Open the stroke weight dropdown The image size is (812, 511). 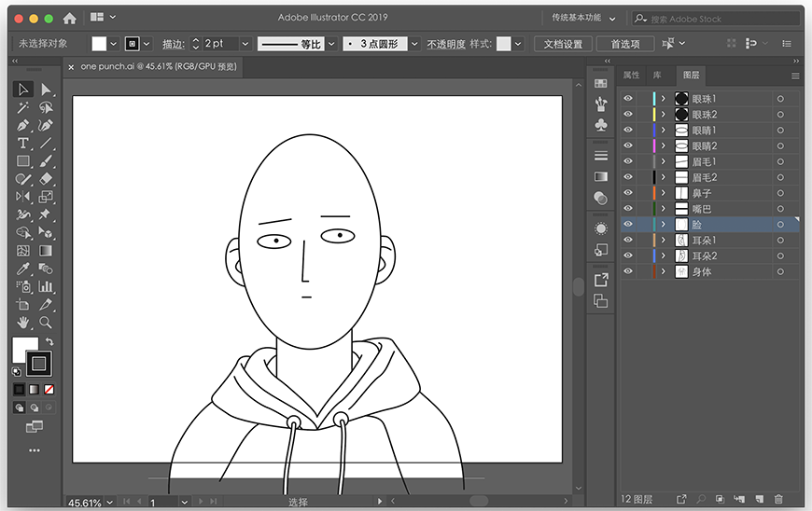(245, 44)
